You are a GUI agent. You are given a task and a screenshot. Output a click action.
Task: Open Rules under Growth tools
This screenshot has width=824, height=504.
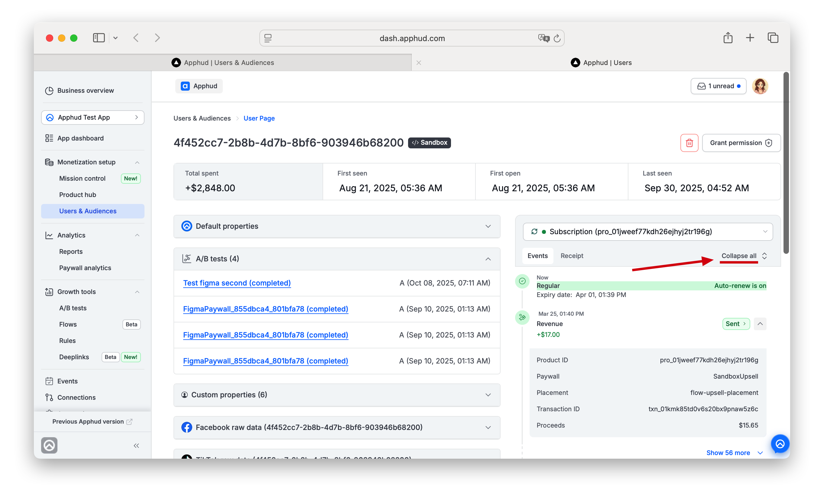tap(67, 341)
